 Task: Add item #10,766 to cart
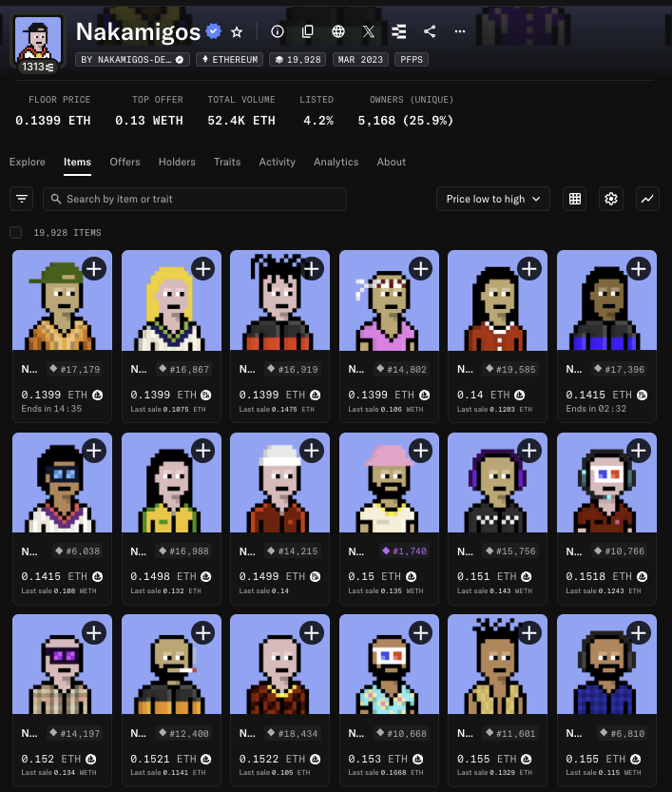click(x=638, y=451)
